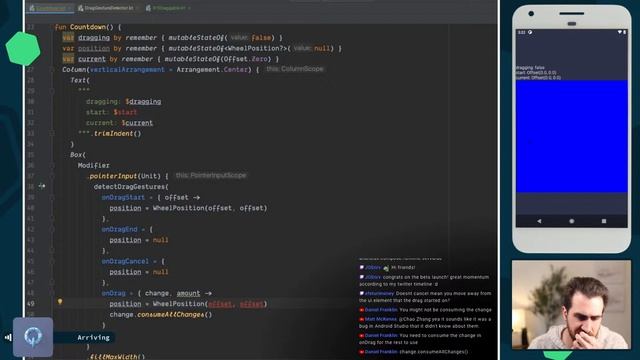Collapse the onDragEnd lambda fold marker
The image size is (640, 360).
(52, 229)
